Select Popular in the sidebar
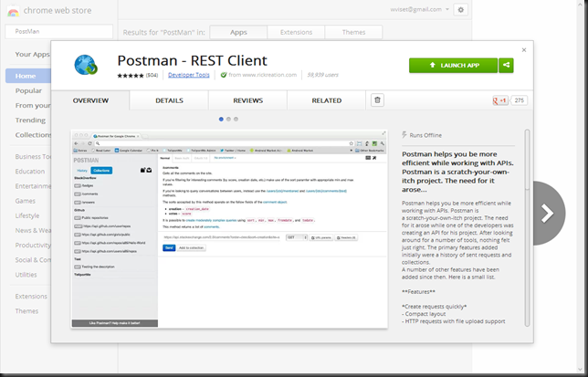This screenshot has width=588, height=377. [x=28, y=90]
